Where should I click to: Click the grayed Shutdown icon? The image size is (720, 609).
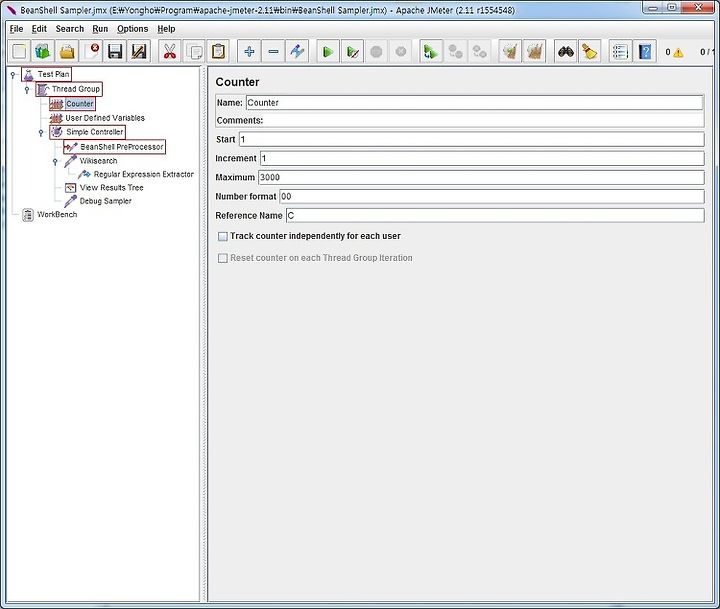401,51
